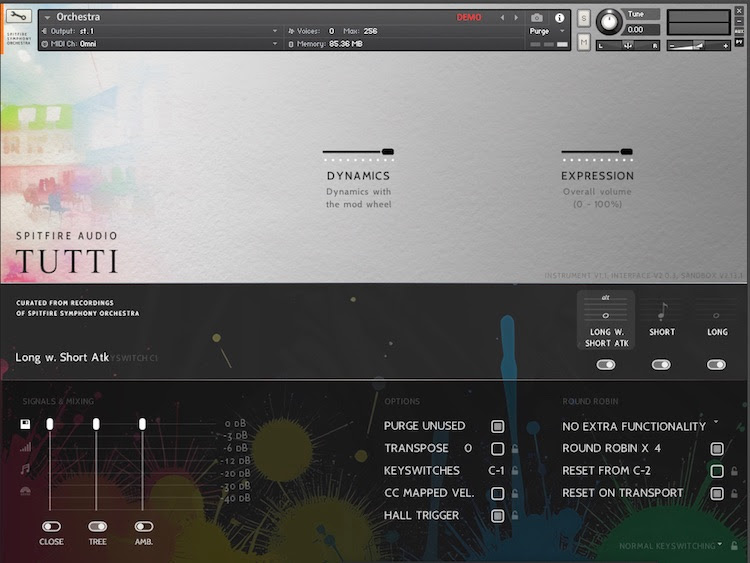
Task: Click the Solo S button
Action: tap(583, 18)
